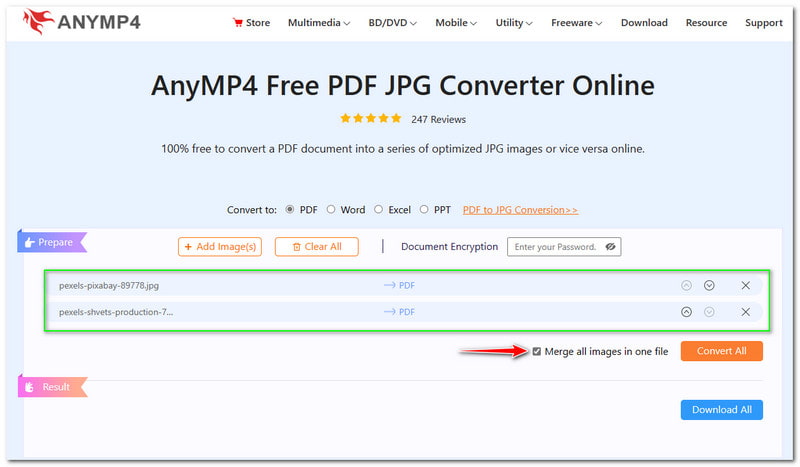Click the Add Image(s) button
Viewport: 800px width, 467px height.
(x=220, y=247)
